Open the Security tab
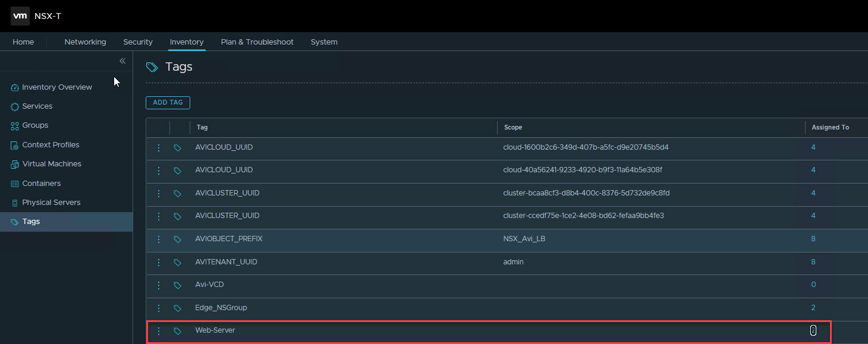Image resolution: width=868 pixels, height=344 pixels. click(x=138, y=42)
